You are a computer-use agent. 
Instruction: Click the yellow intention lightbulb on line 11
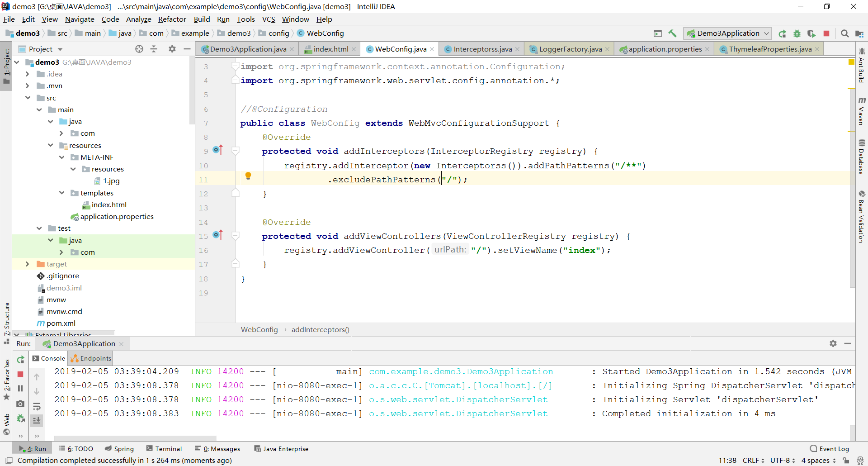pyautogui.click(x=248, y=176)
